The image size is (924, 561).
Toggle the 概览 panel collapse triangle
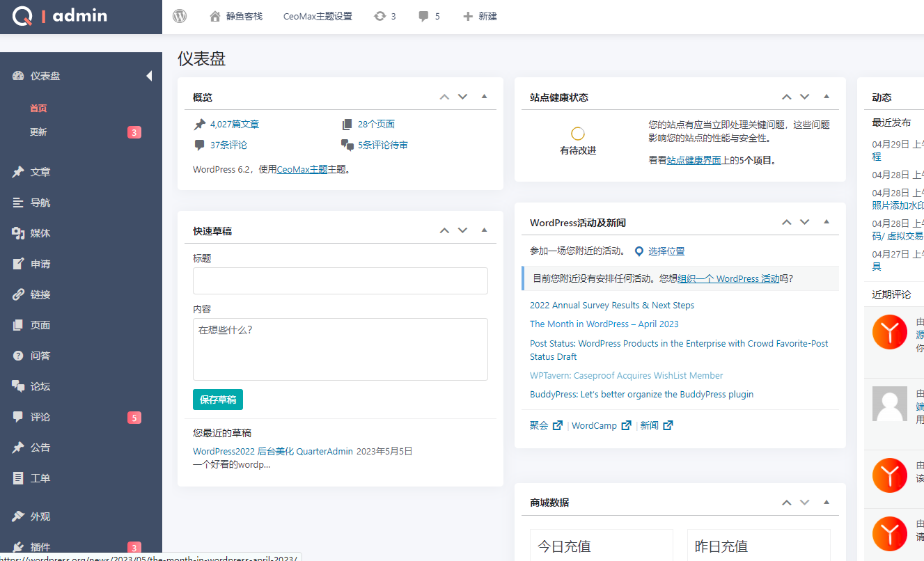pos(484,97)
